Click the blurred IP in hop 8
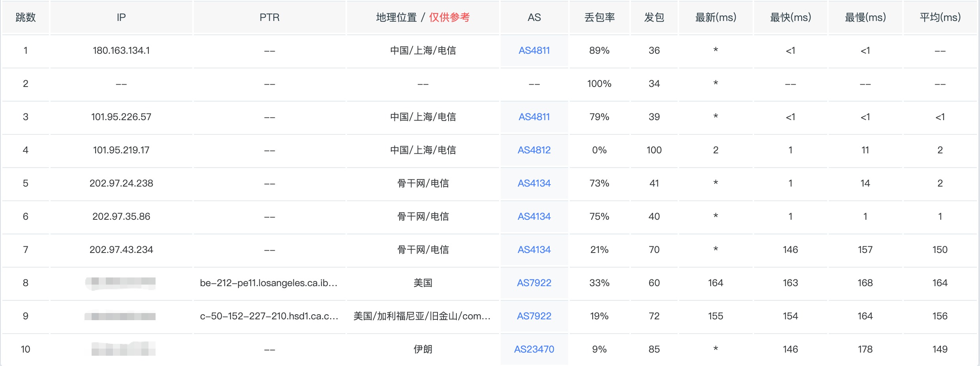Viewport: 980px width, 366px height. click(x=120, y=283)
